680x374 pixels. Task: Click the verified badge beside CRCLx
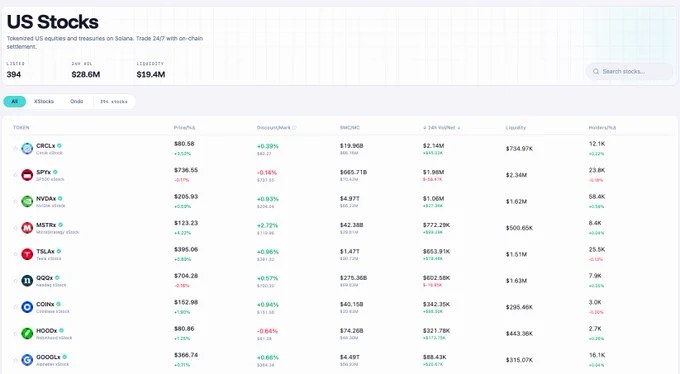pos(59,146)
